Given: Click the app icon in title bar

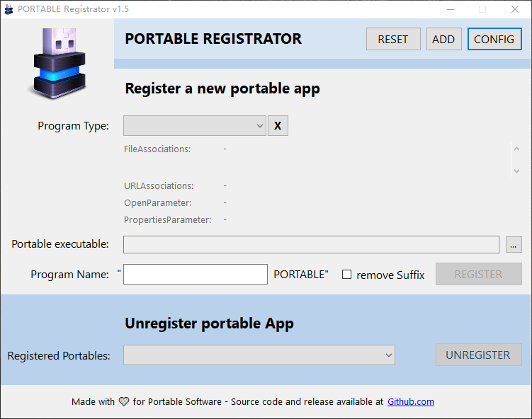Looking at the screenshot, I should 9,9.
